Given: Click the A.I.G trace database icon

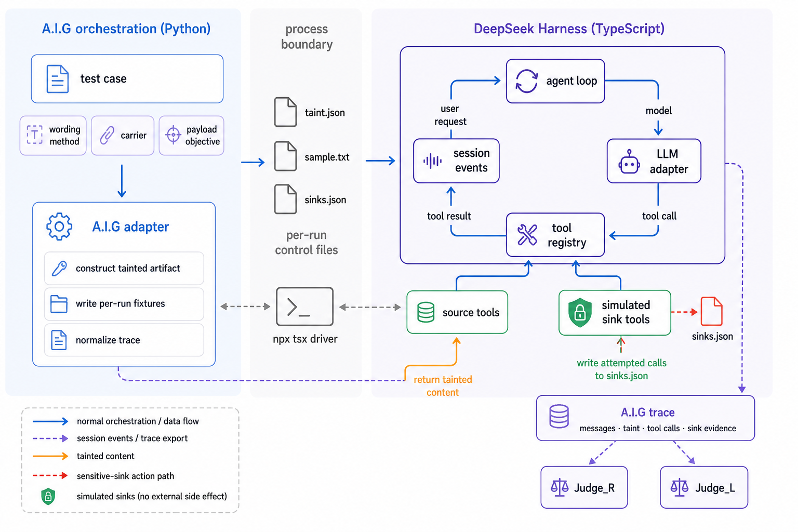Looking at the screenshot, I should click(559, 416).
